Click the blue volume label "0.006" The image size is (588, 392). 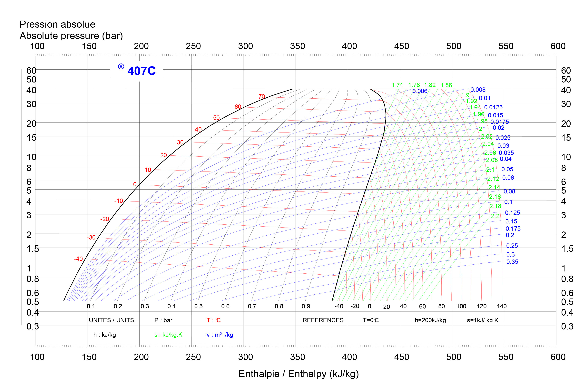tap(420, 91)
